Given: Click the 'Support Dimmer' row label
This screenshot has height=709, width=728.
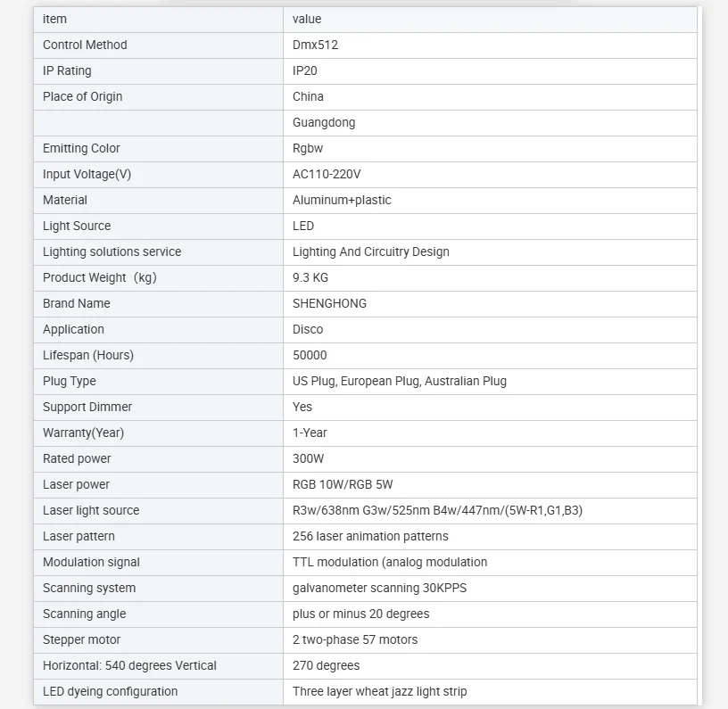Looking at the screenshot, I should click(x=87, y=407).
